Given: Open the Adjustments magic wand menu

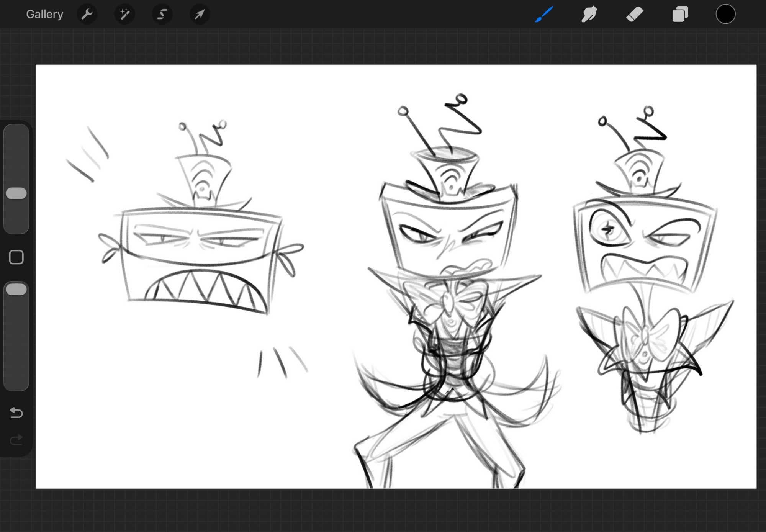Looking at the screenshot, I should [x=124, y=15].
